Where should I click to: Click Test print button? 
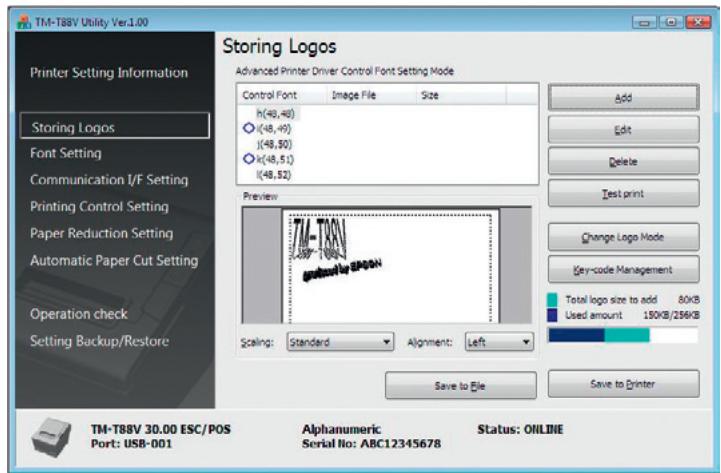coord(624,194)
